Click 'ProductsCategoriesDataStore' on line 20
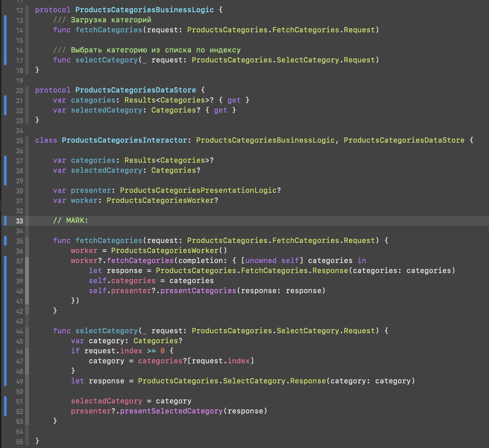This screenshot has height=448, width=489. 136,90
